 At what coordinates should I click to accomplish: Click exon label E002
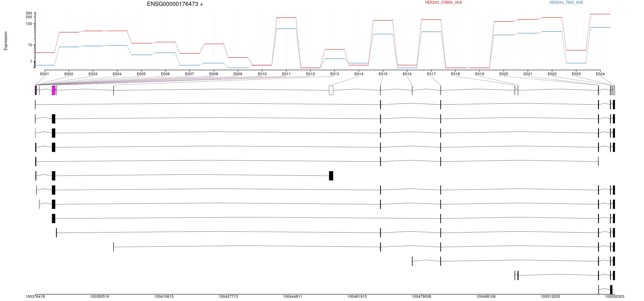tap(69, 74)
